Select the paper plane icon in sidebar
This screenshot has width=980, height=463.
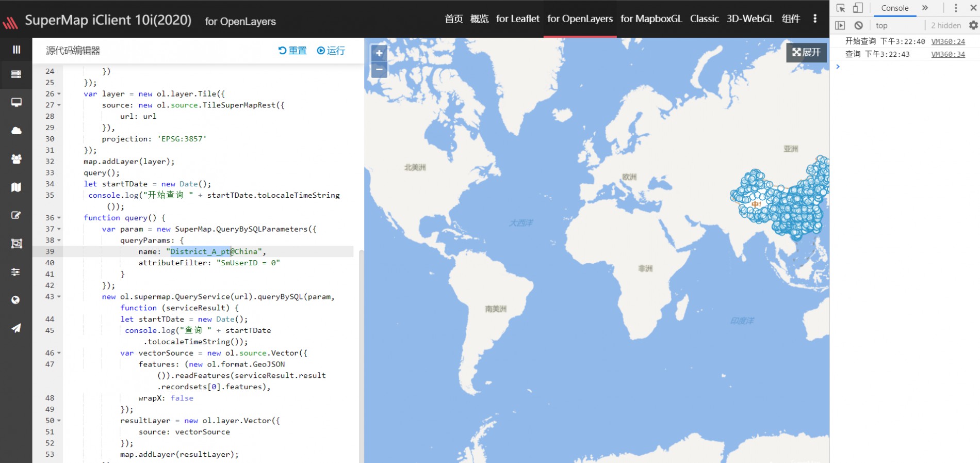point(17,328)
